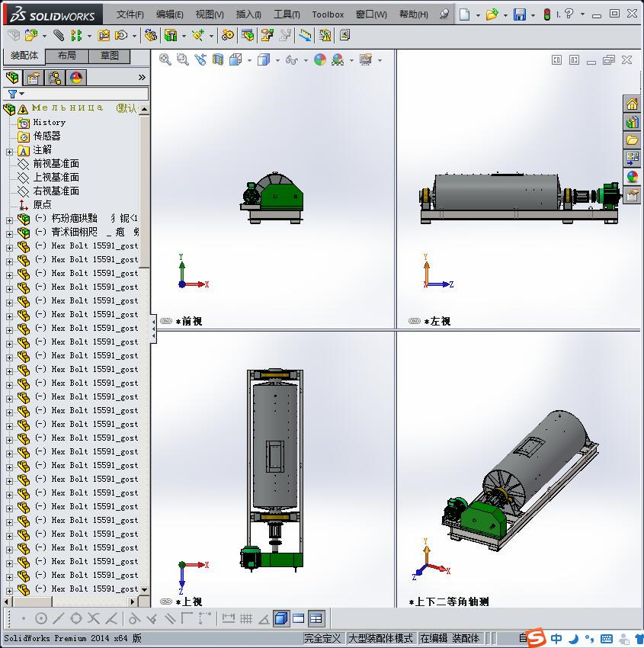644x648 pixels.
Task: Select the 前视基准面 plane in tree
Action: coord(56,164)
